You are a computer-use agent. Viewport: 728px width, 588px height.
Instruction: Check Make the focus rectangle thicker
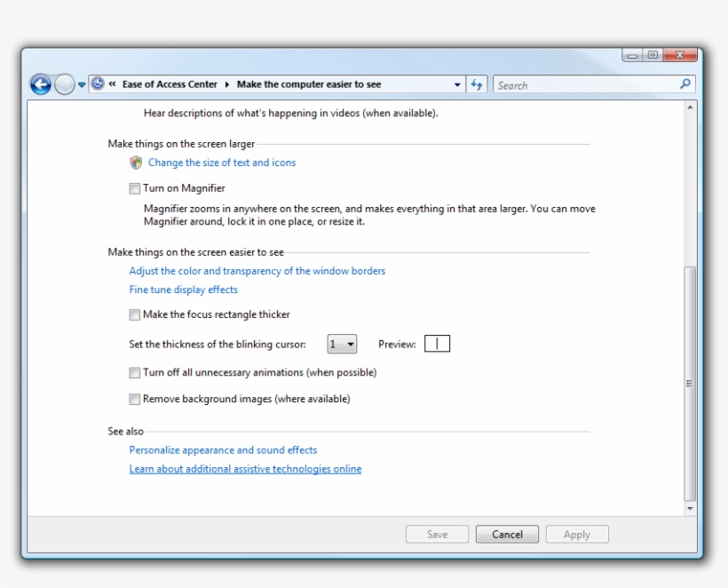click(x=134, y=314)
